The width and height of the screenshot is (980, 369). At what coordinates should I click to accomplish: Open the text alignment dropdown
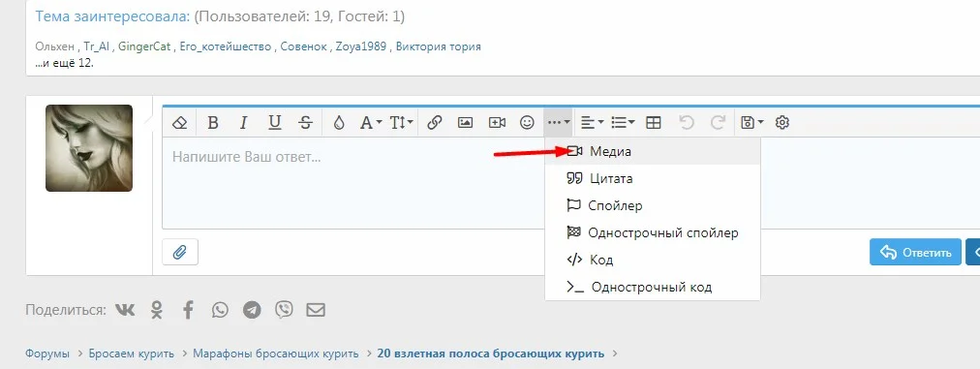592,123
